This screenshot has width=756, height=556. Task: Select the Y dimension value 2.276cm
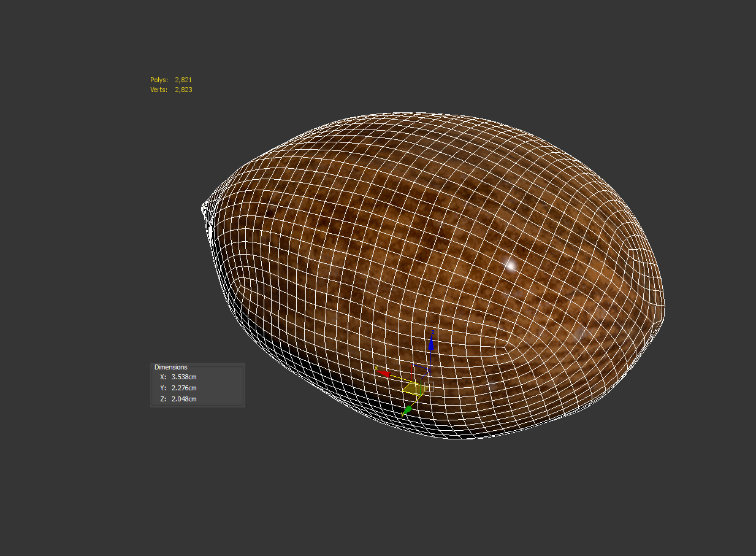click(x=184, y=388)
